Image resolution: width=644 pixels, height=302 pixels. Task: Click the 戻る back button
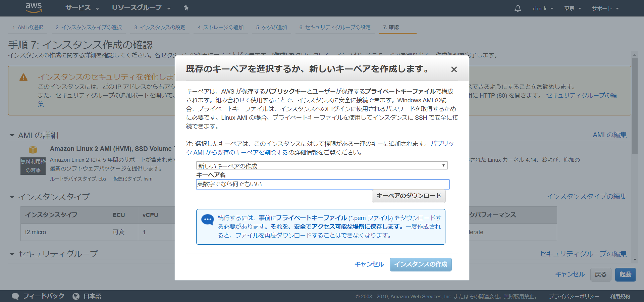(600, 274)
